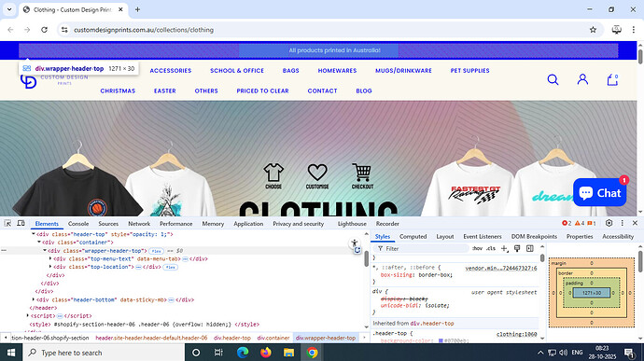Image resolution: width=644 pixels, height=361 pixels.
Task: Expand the header-bottom div node
Action: click(x=34, y=299)
